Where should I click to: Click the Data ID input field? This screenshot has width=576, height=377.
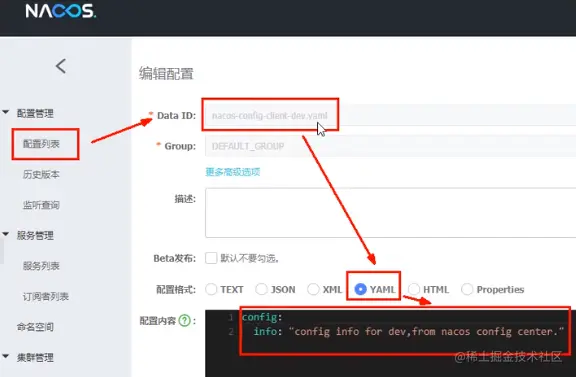(390, 115)
